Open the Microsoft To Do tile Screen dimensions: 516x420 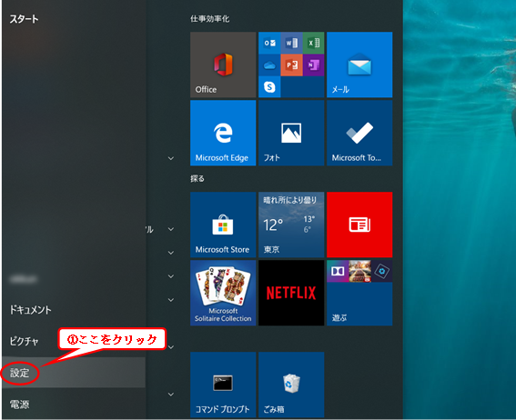pos(359,133)
